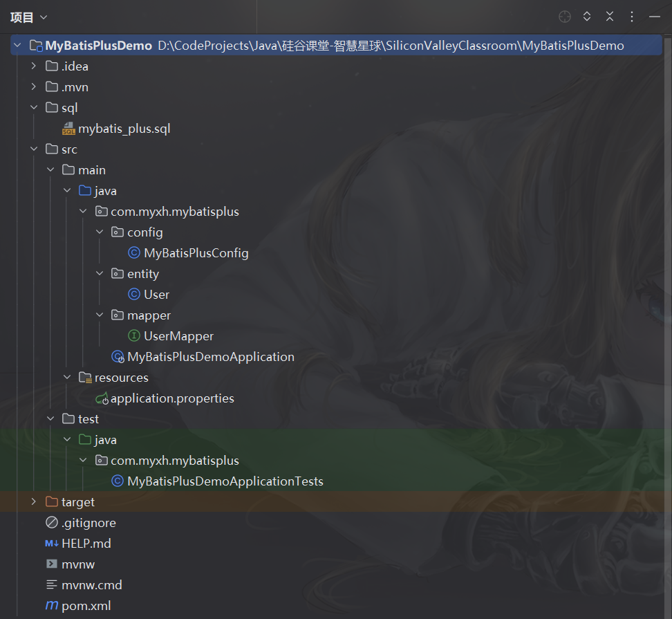Image resolution: width=672 pixels, height=619 pixels.
Task: Click the Expand All toolbar icon
Action: point(587,17)
